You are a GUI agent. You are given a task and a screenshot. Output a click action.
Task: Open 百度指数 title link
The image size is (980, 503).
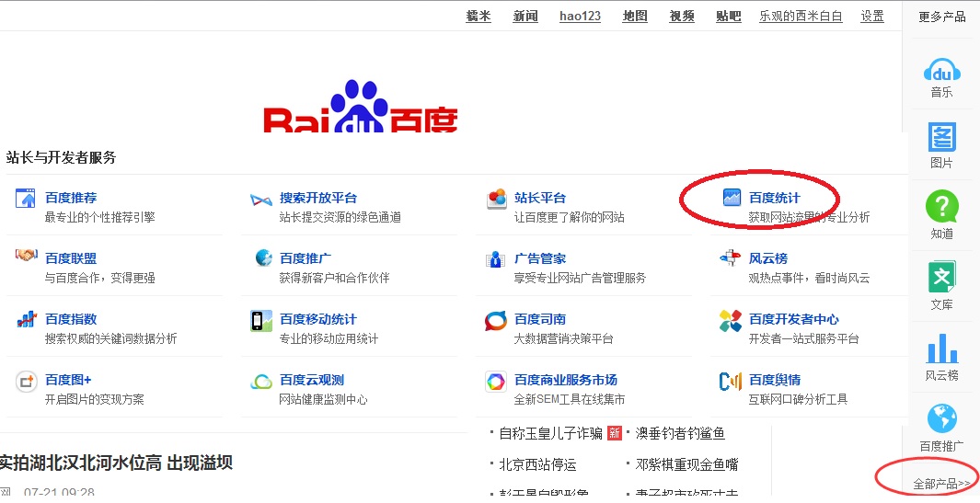click(71, 319)
